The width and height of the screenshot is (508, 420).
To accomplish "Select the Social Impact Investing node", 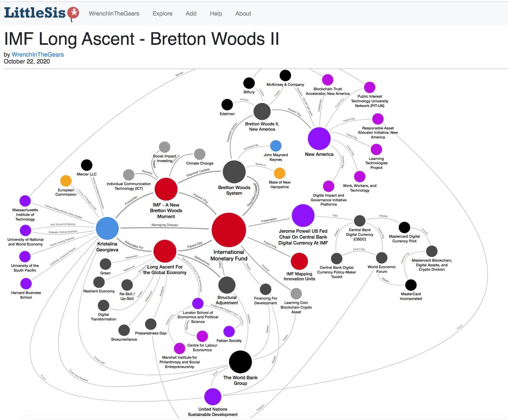I will (164, 147).
